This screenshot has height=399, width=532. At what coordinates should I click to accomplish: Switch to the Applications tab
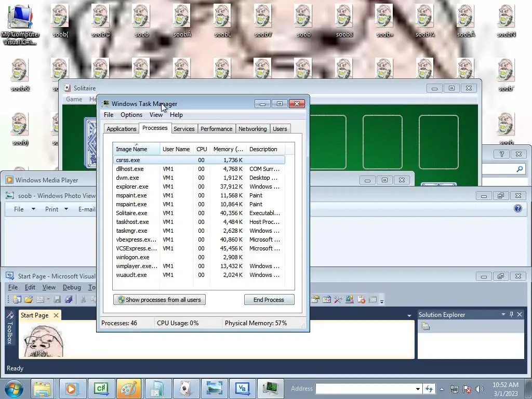121,129
